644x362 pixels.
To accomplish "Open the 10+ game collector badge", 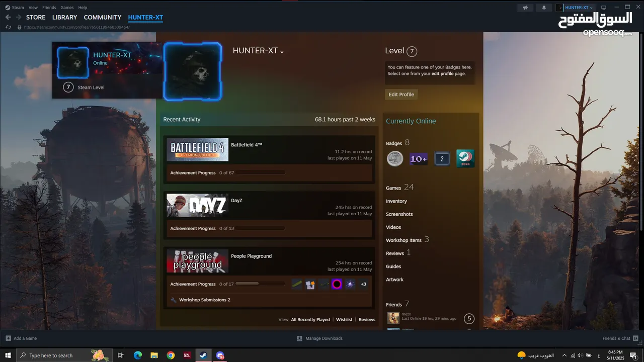I will (x=419, y=159).
